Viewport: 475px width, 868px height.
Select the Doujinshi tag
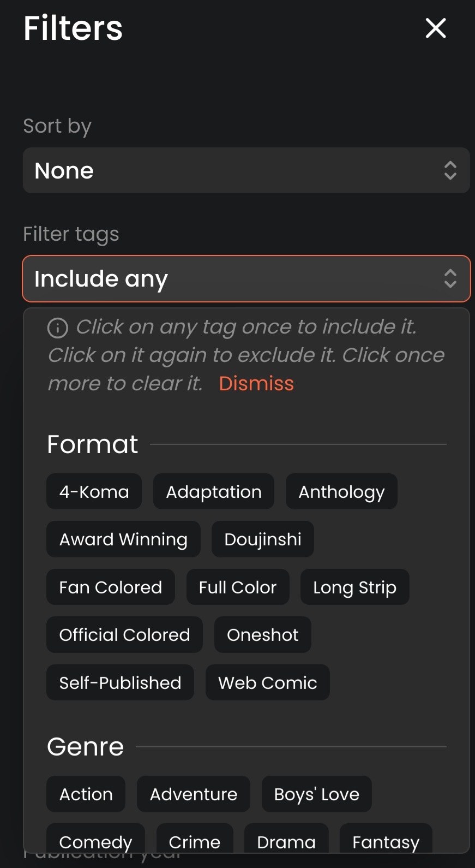(x=262, y=539)
